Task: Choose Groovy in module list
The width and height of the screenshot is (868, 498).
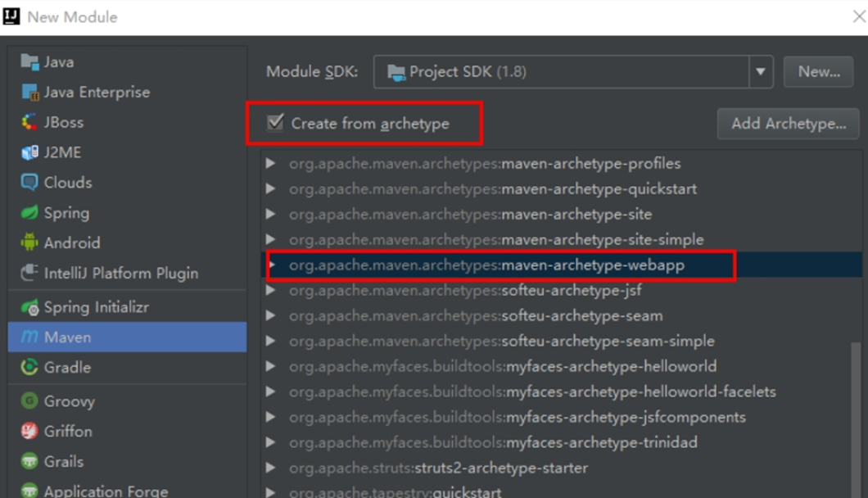Action: pyautogui.click(x=127, y=401)
